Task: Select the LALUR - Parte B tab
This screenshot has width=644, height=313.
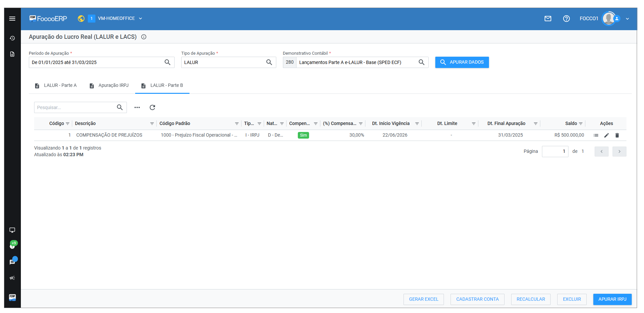Action: [x=162, y=86]
